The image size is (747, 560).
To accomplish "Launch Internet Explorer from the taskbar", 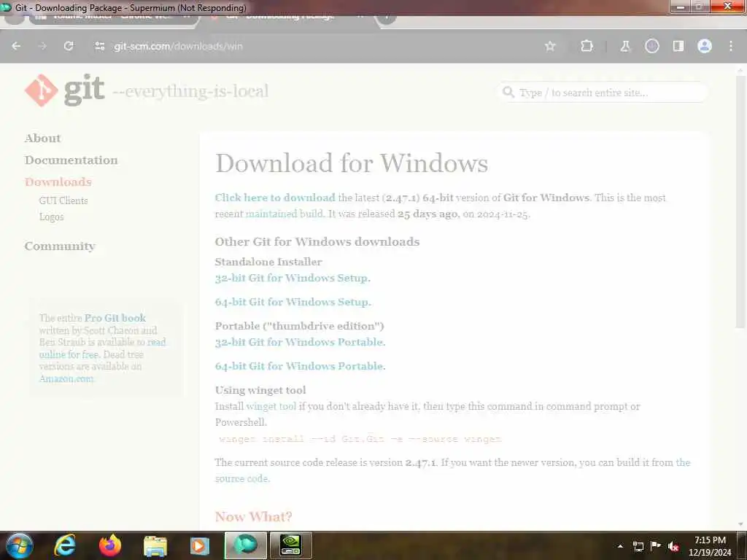I will (x=65, y=545).
